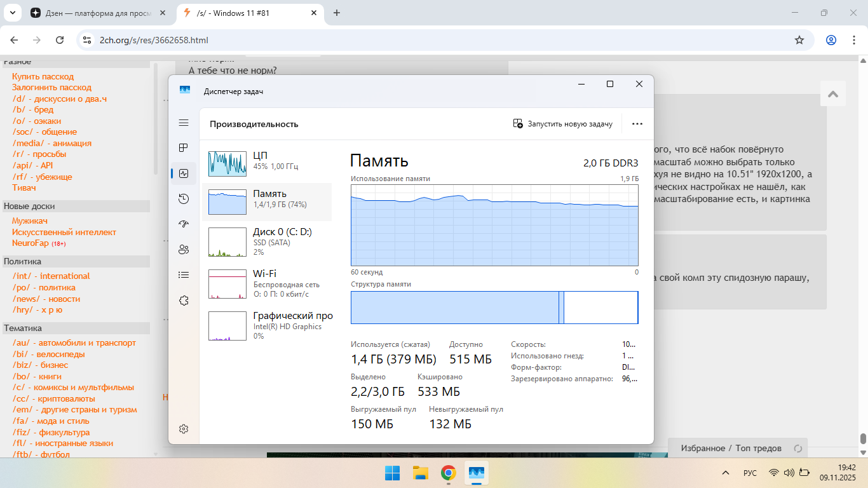Select the Память performance entry
Viewport: 868px width, 488px height.
[267, 201]
